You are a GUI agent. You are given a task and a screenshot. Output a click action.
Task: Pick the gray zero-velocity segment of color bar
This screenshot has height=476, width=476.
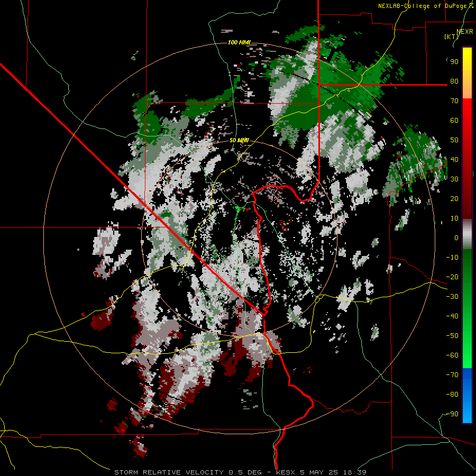pos(467,234)
